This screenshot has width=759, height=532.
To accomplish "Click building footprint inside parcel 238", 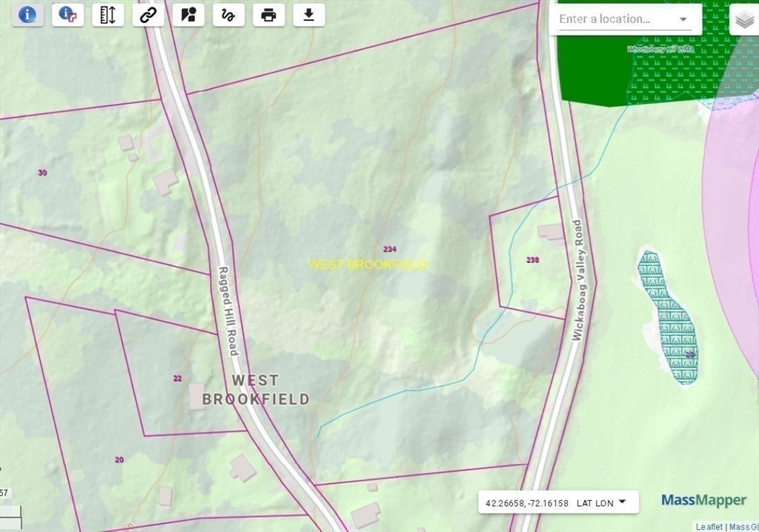I will tap(551, 232).
